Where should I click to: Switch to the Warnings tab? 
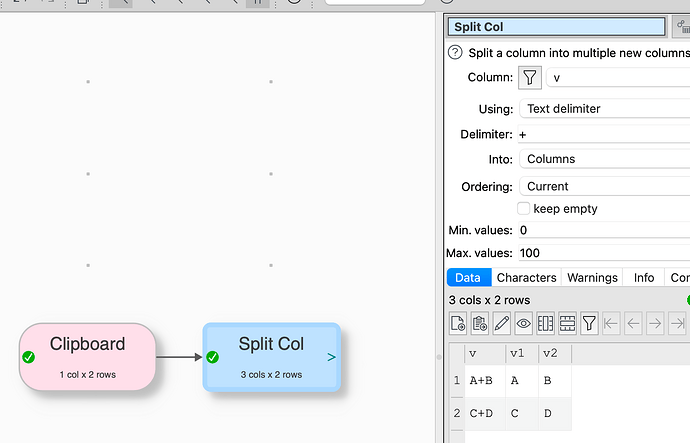[592, 278]
